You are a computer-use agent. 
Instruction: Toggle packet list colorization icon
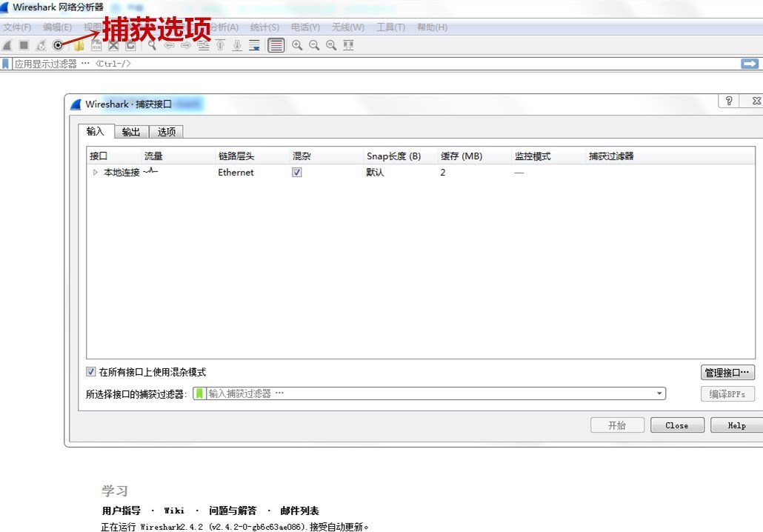[276, 45]
